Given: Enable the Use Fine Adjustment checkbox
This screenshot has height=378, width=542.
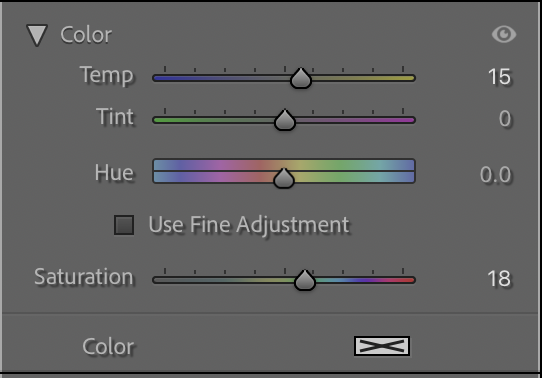Looking at the screenshot, I should pyautogui.click(x=124, y=225).
